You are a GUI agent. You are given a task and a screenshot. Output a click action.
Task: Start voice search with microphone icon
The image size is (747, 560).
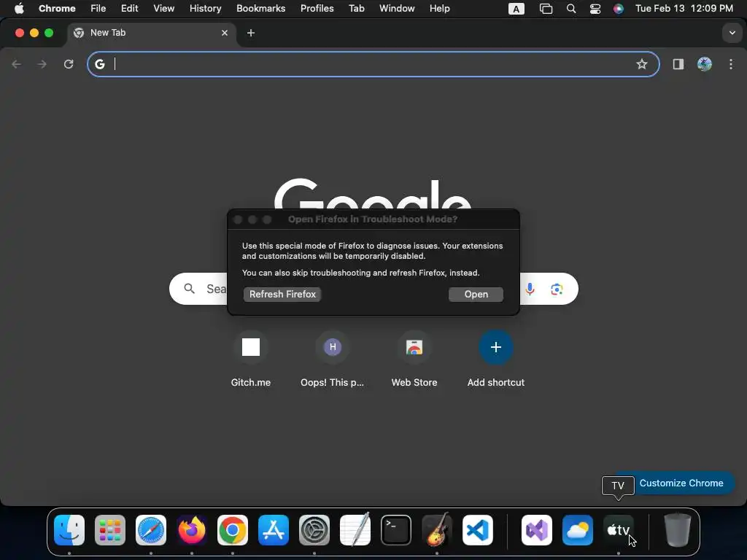[x=530, y=289]
